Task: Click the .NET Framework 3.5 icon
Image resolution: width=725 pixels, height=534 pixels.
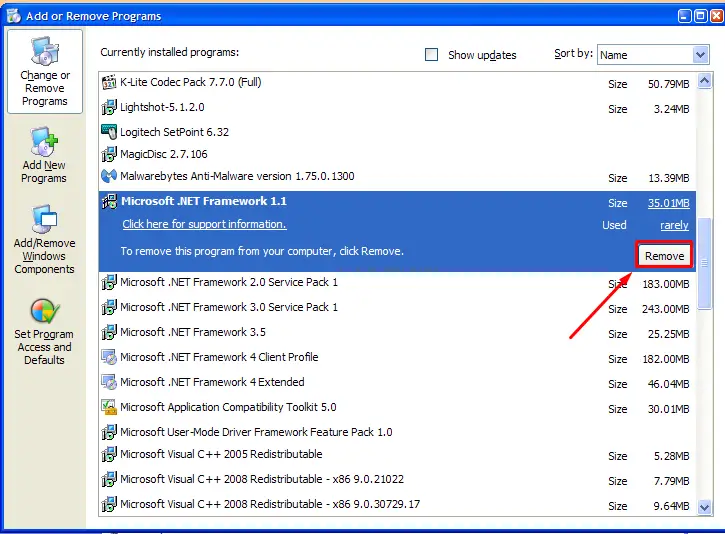Action: point(109,332)
